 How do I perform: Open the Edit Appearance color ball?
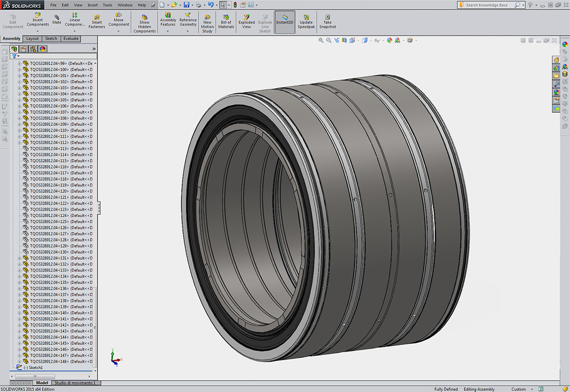click(x=389, y=41)
